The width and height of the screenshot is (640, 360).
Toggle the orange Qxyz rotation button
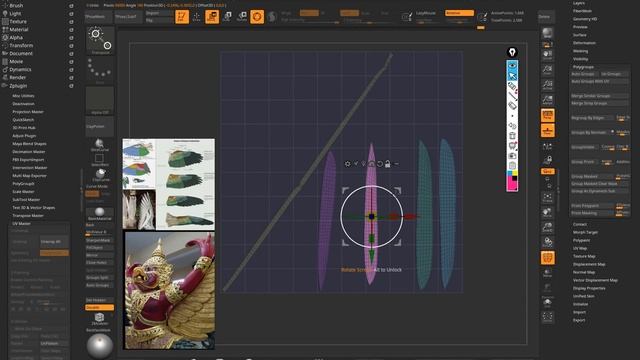click(x=548, y=171)
